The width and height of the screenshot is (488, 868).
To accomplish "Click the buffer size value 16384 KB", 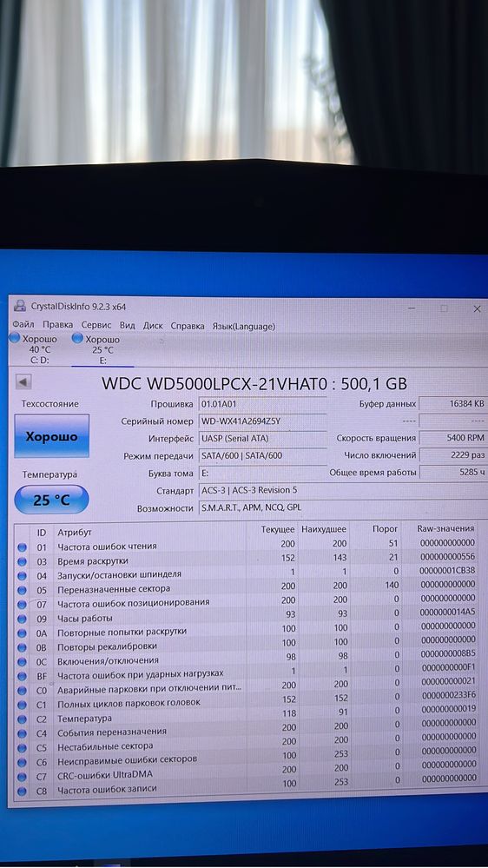I will 453,404.
